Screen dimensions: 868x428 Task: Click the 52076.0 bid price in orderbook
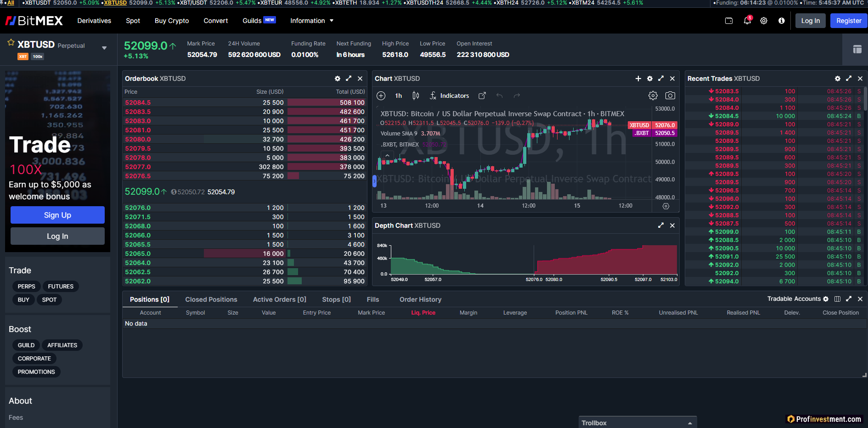(138, 208)
